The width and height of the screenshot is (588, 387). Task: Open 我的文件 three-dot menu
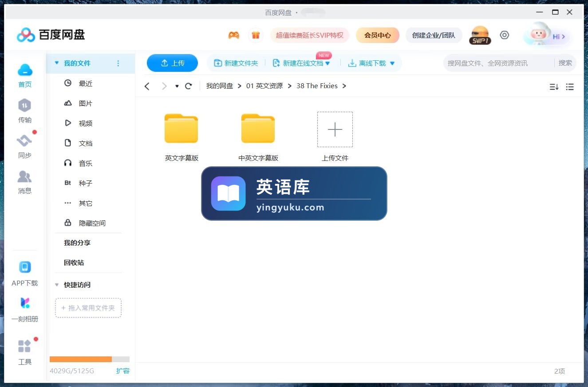click(118, 63)
